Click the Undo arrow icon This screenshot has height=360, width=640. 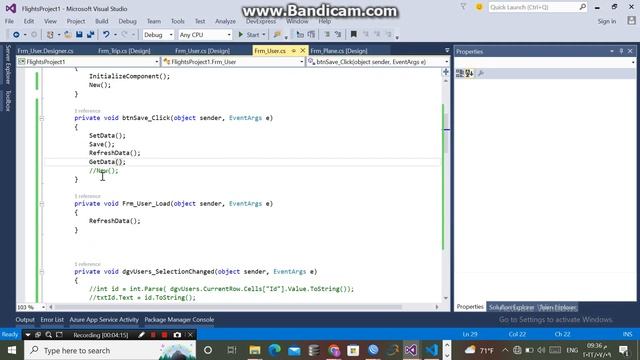pos(106,35)
